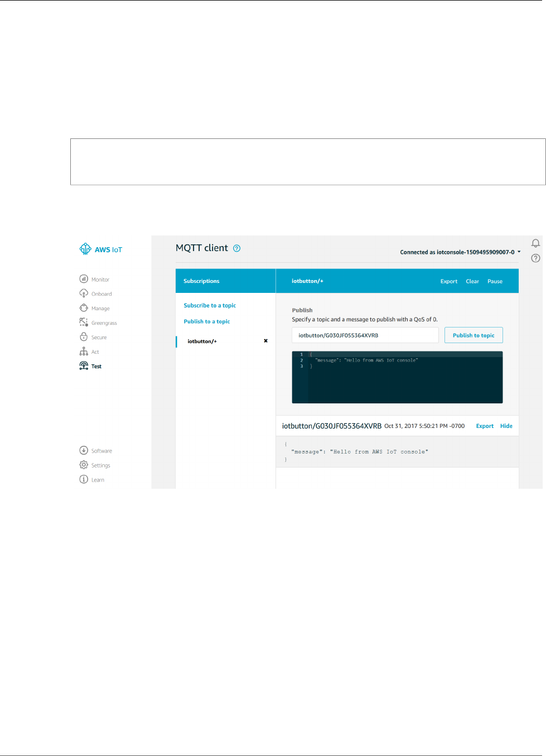This screenshot has height=756, width=546.
Task: Open the Greengrass icon
Action: 84,322
